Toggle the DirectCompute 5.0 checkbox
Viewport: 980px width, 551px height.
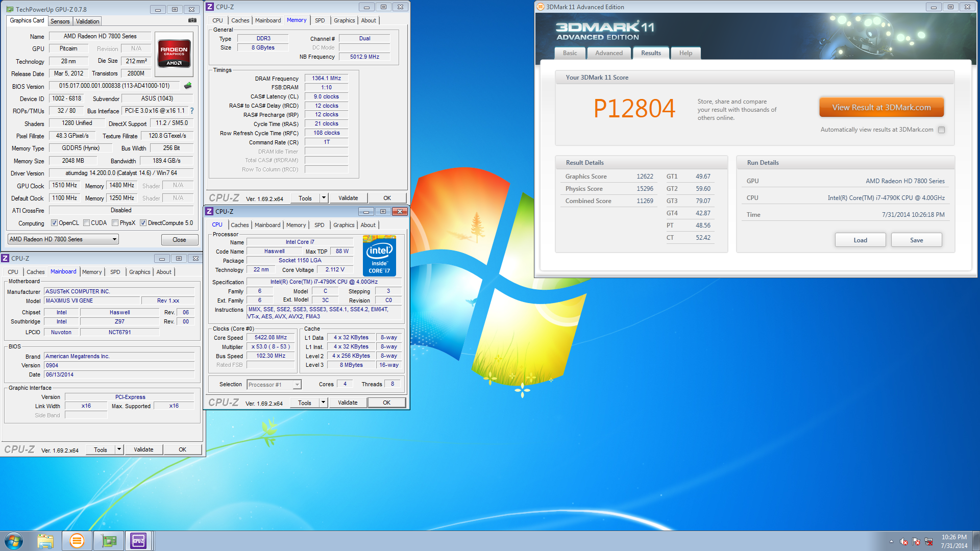coord(143,223)
